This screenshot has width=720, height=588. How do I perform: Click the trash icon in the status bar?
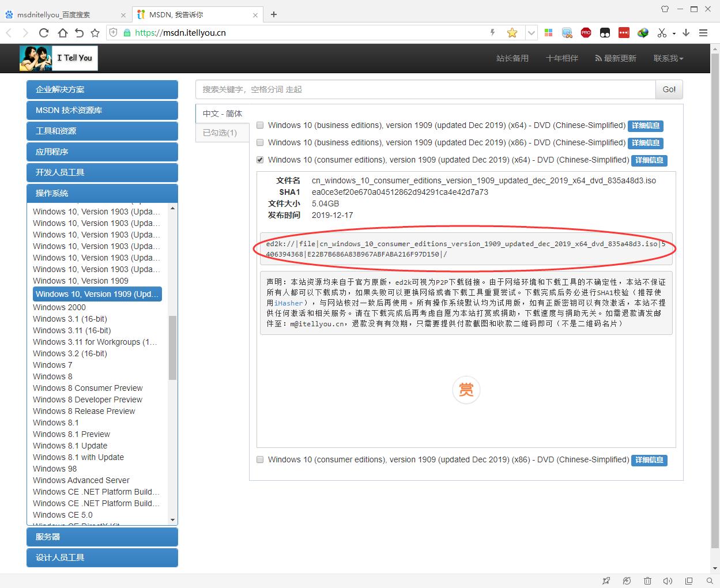pos(648,581)
